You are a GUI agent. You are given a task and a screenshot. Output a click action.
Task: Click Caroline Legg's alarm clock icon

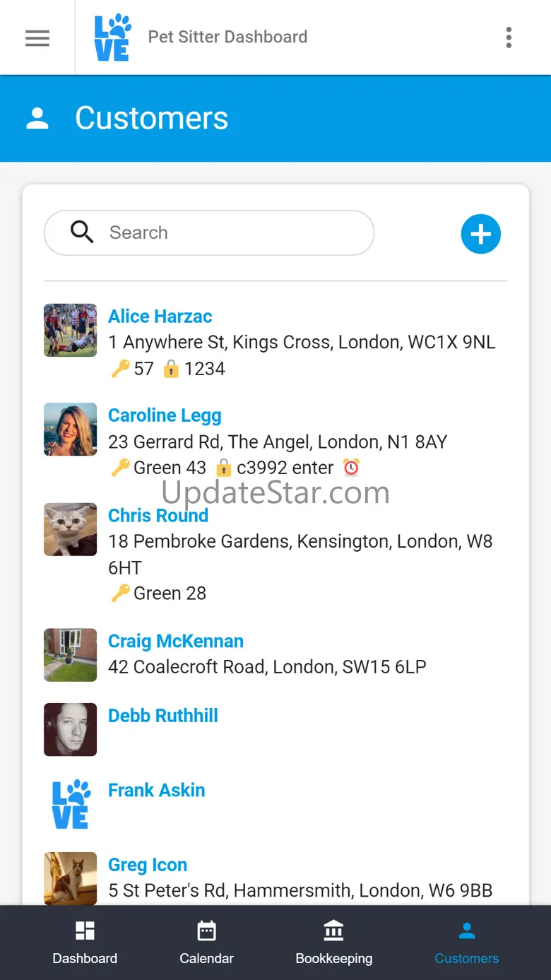click(x=351, y=467)
